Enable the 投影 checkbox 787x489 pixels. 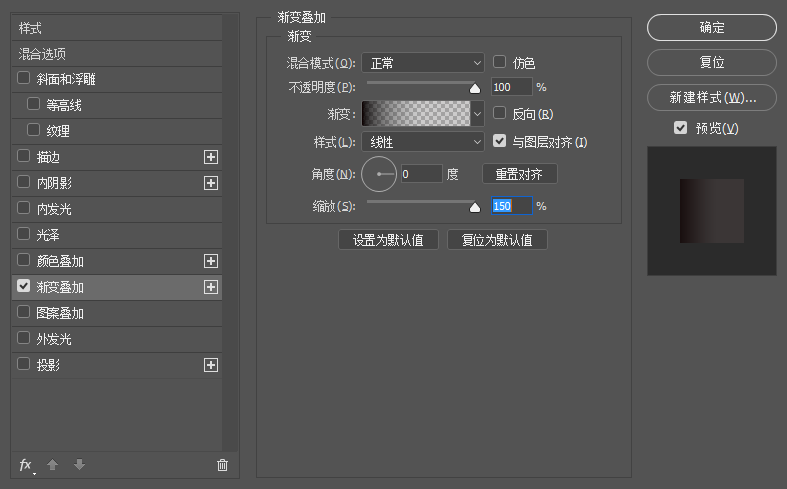click(24, 364)
